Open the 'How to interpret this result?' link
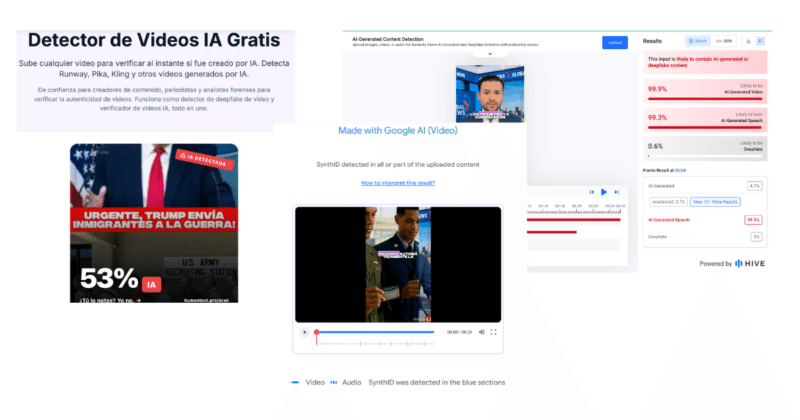 (398, 183)
